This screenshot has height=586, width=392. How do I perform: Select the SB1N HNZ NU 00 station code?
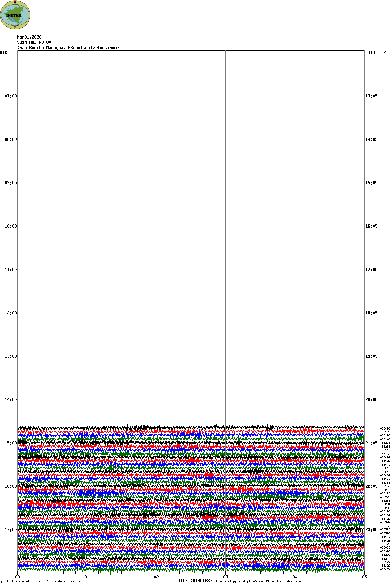[34, 42]
